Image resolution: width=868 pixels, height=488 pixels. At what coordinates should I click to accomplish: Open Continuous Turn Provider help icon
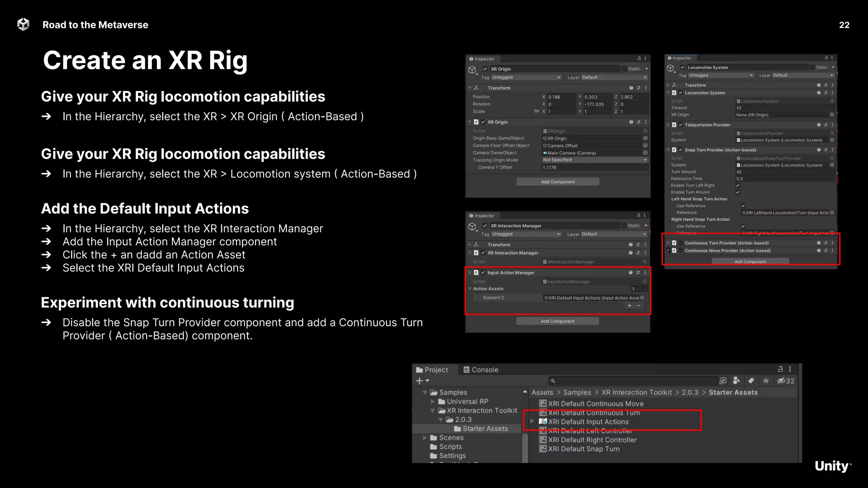819,243
